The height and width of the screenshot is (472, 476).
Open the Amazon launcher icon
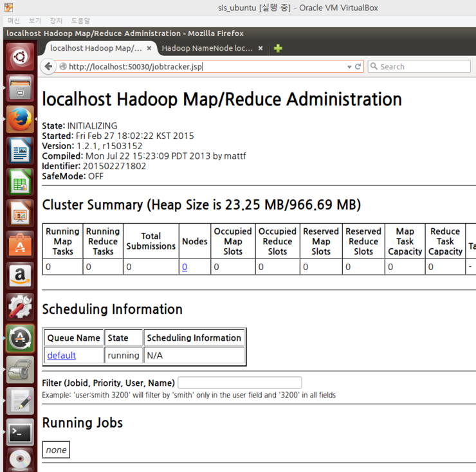point(20,277)
